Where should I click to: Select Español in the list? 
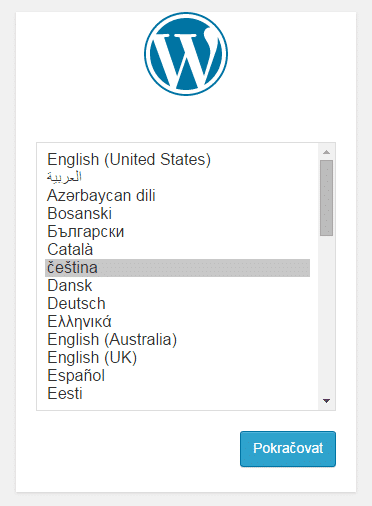coord(177,376)
